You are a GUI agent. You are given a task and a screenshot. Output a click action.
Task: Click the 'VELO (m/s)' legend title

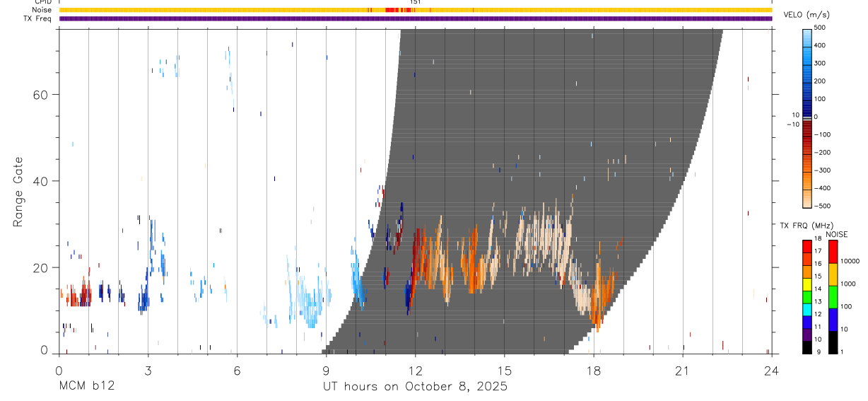[x=807, y=15]
